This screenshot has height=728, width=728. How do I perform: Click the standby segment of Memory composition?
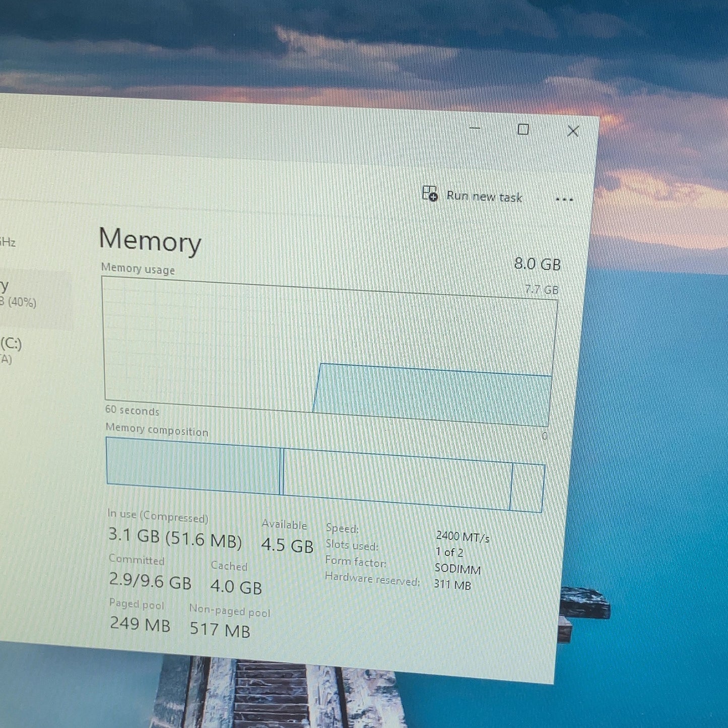pos(397,479)
